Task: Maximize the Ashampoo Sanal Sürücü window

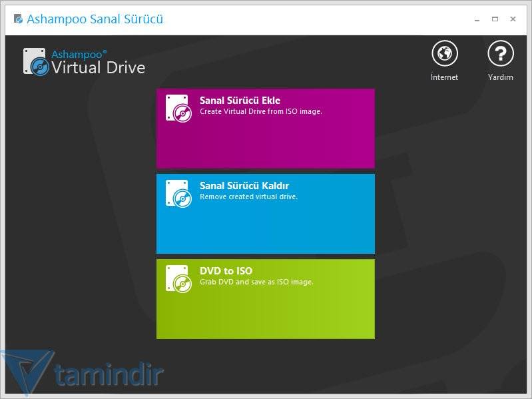Action: 495,19
